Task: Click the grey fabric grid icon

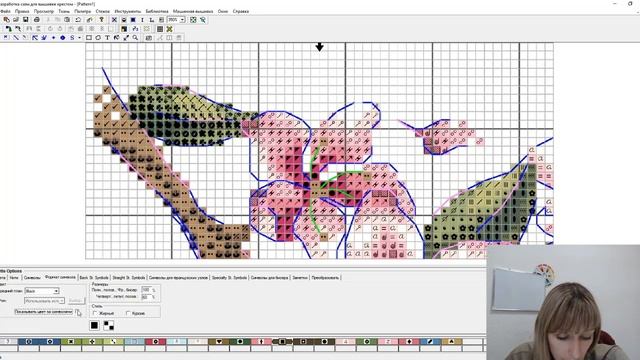Action: (160, 29)
